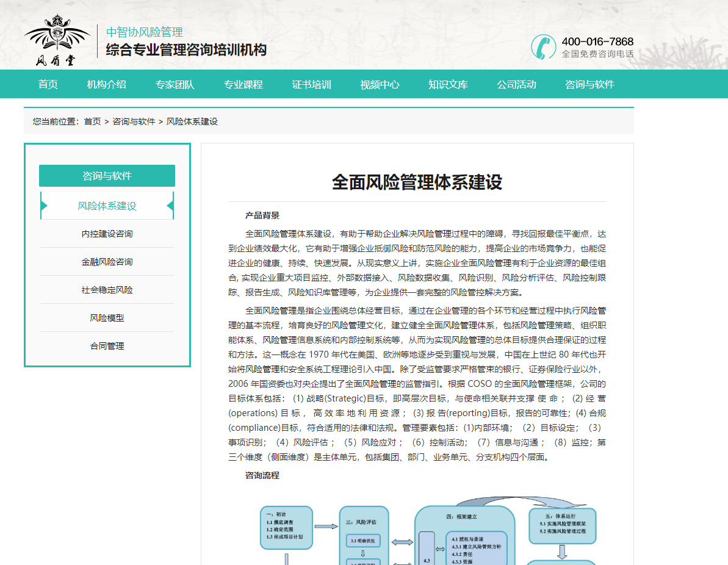Open the 机构介绍 menu item

[106, 84]
